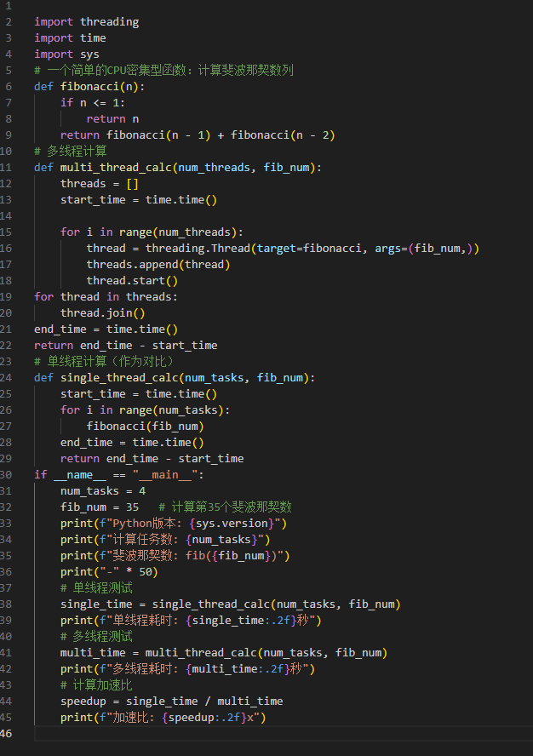Click the 'threading.Thread' call on line 16

[x=198, y=248]
